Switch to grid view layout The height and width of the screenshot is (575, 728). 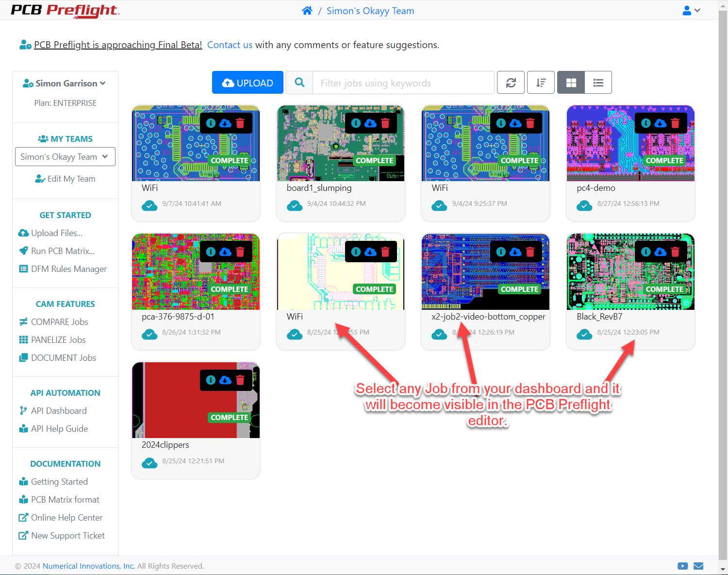[x=571, y=83]
